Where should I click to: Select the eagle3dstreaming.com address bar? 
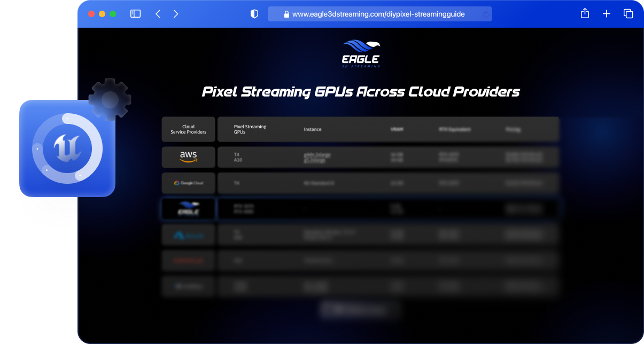point(378,14)
